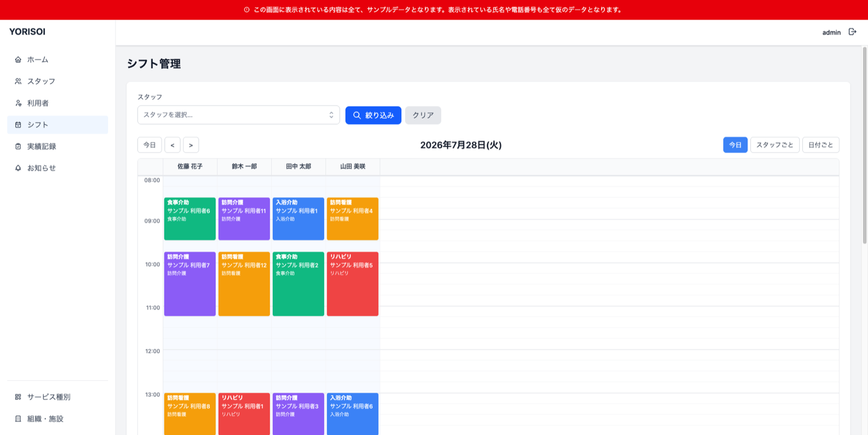Click the left 今日 button near arrows

tap(150, 145)
